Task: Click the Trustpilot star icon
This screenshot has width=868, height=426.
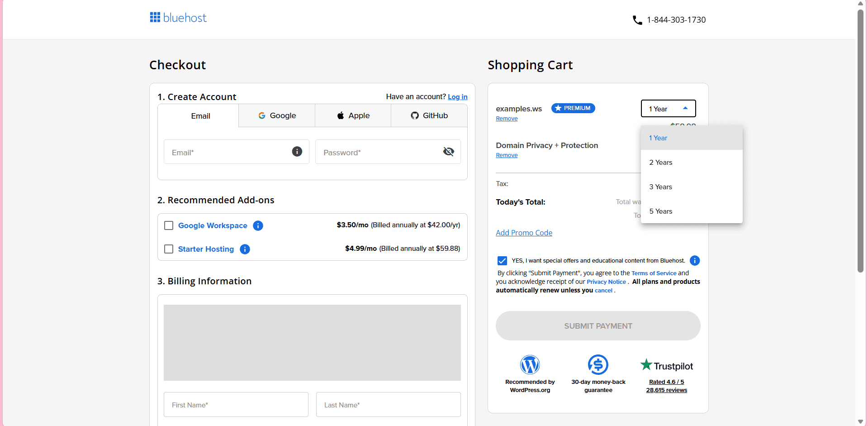Action: tap(645, 364)
